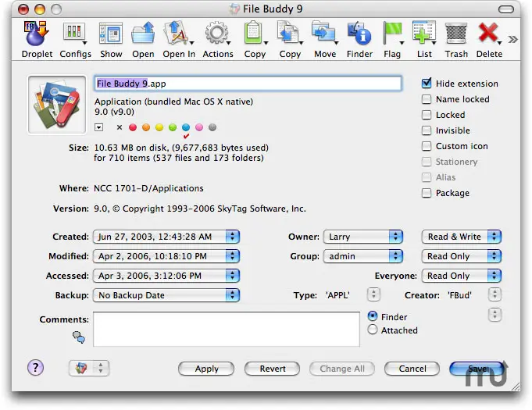Click the green Flag toolbar icon
The image size is (532, 410).
coord(392,34)
